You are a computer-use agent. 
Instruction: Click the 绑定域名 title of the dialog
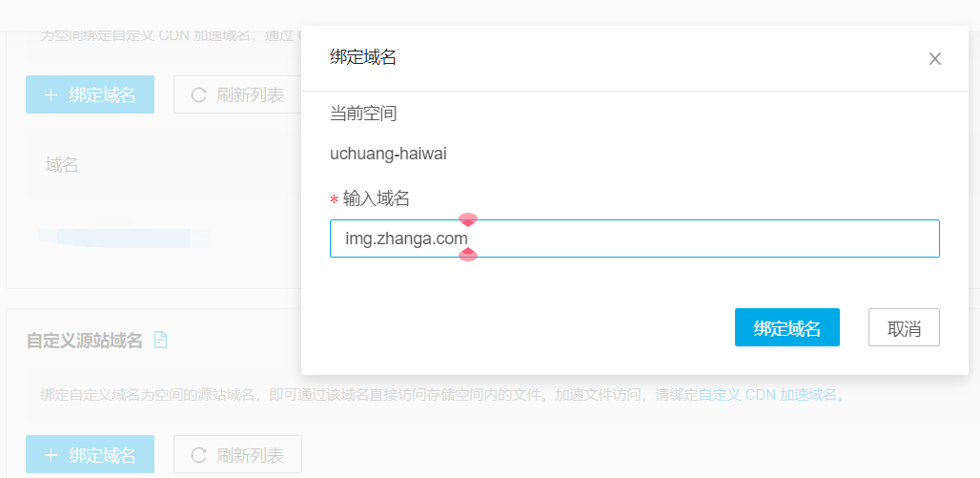363,57
